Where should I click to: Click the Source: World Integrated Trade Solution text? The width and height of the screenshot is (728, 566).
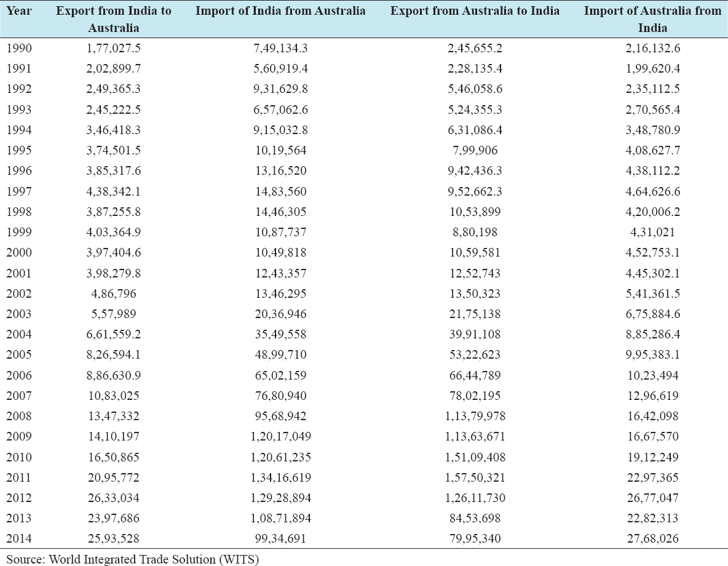(133, 559)
